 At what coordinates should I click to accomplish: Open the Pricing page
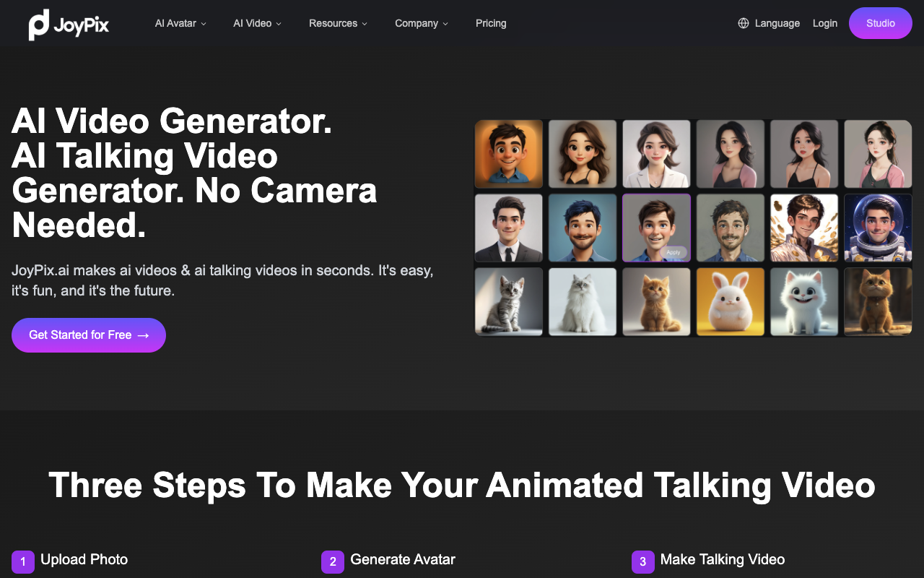(491, 23)
